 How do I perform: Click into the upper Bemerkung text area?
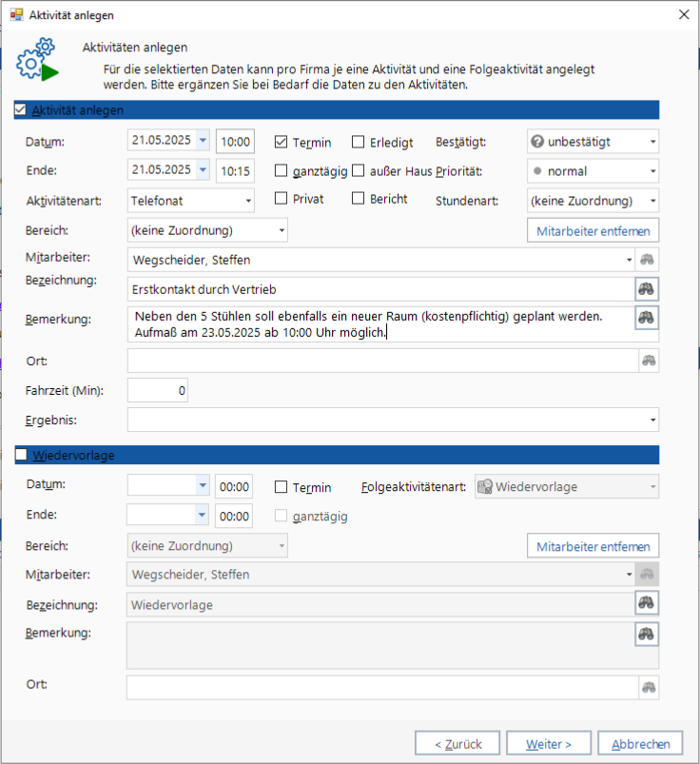click(380, 324)
